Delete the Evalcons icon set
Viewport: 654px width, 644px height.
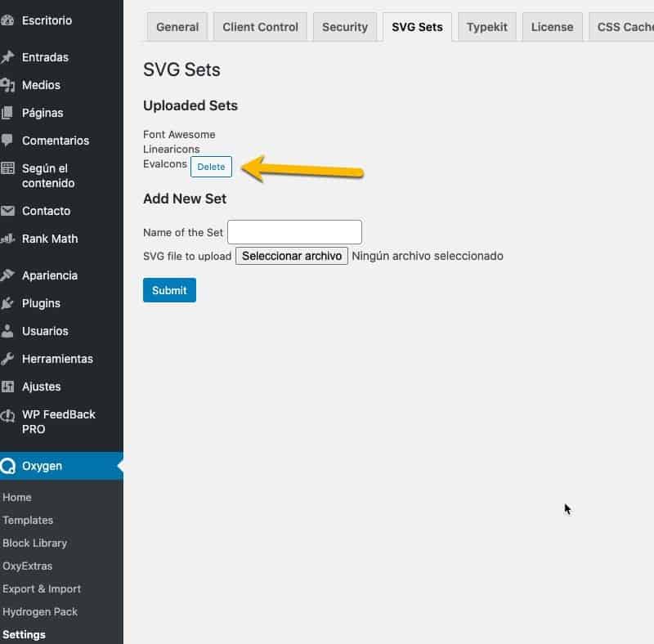coord(211,167)
